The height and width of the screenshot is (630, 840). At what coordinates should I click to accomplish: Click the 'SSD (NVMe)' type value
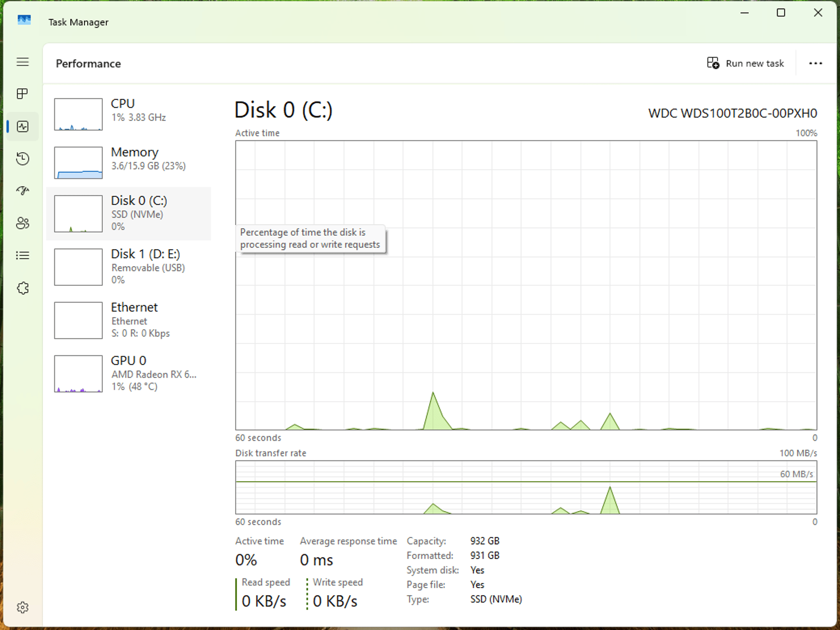tap(496, 599)
